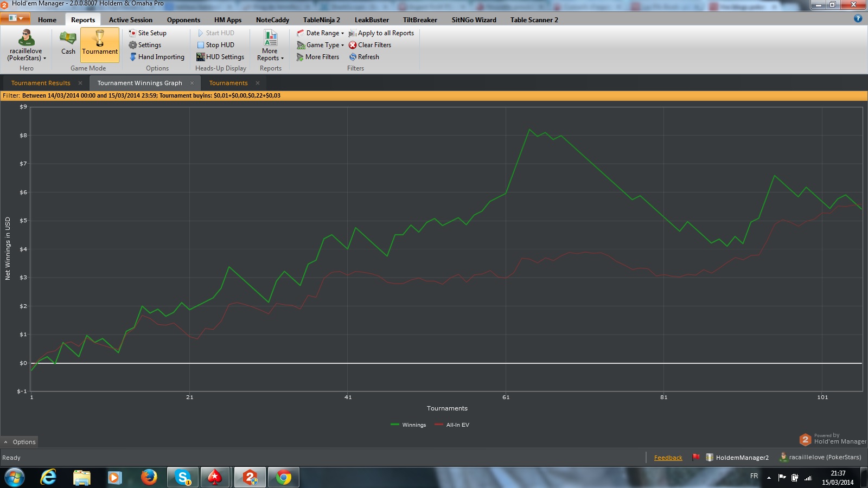Open Site Setup options
868x488 pixels.
click(148, 33)
